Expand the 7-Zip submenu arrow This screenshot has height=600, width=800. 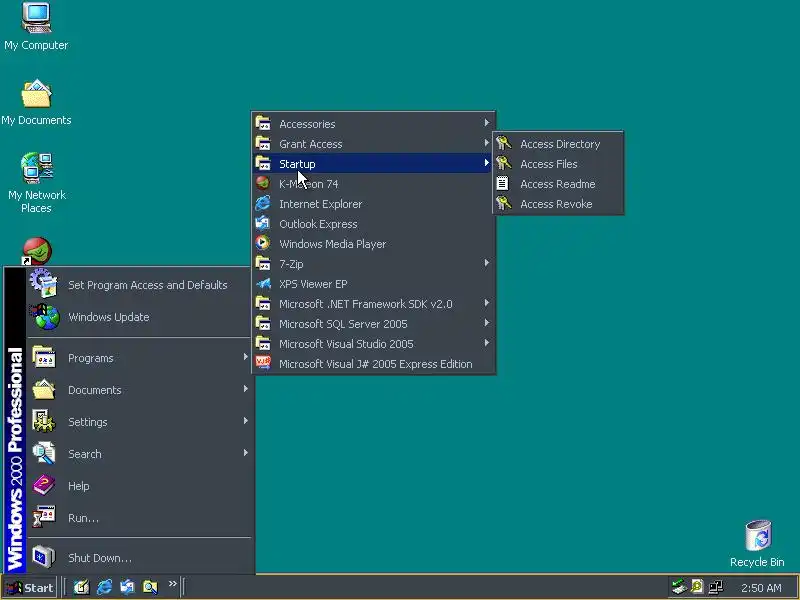[x=487, y=263]
